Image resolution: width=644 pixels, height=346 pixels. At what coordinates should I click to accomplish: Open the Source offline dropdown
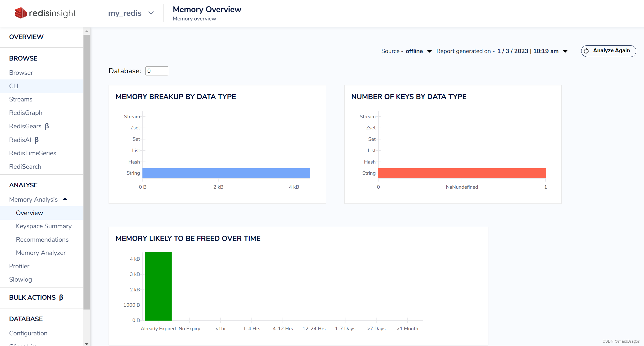[430, 51]
